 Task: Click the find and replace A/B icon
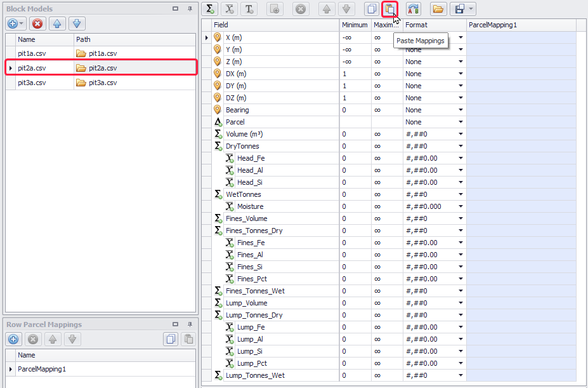click(414, 9)
